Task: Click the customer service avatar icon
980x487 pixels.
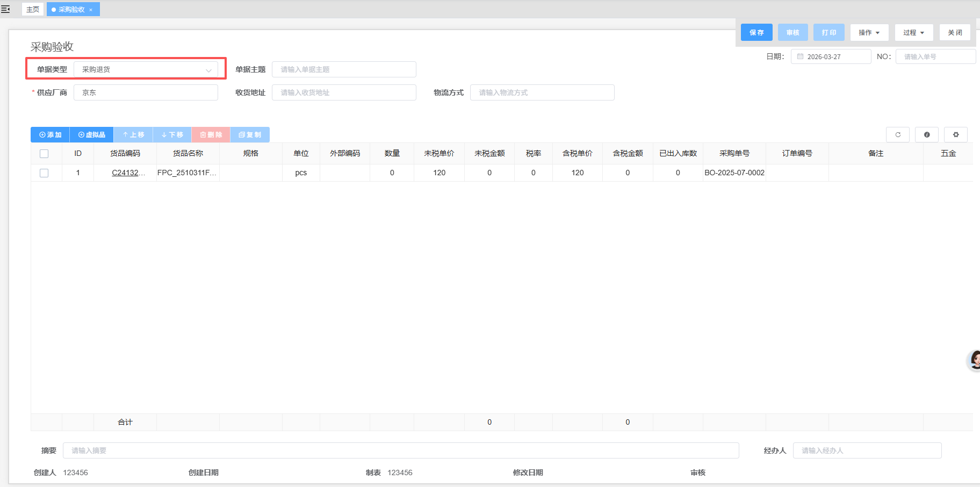Action: pos(975,360)
